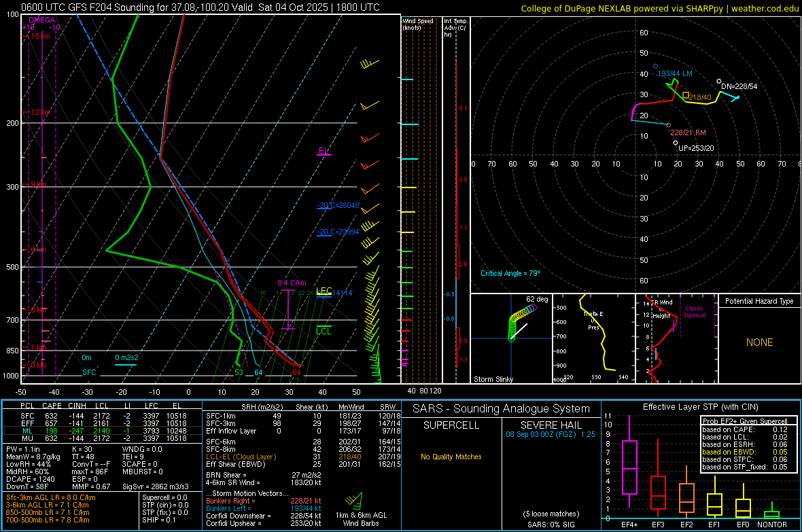Click the 1km & 6km AGL wind barbs icon
Image resolution: width=802 pixels, height=532 pixels.
point(355,501)
